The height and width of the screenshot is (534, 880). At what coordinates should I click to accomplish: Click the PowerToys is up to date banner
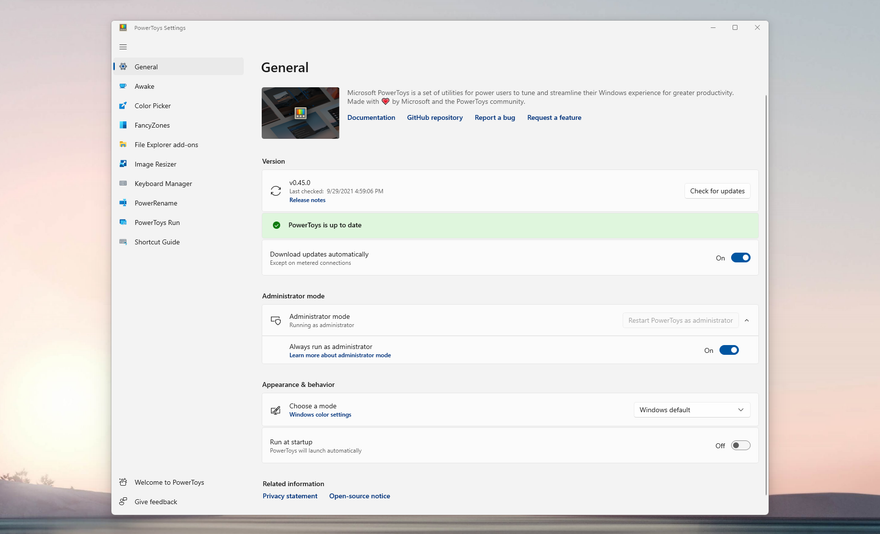(x=510, y=225)
